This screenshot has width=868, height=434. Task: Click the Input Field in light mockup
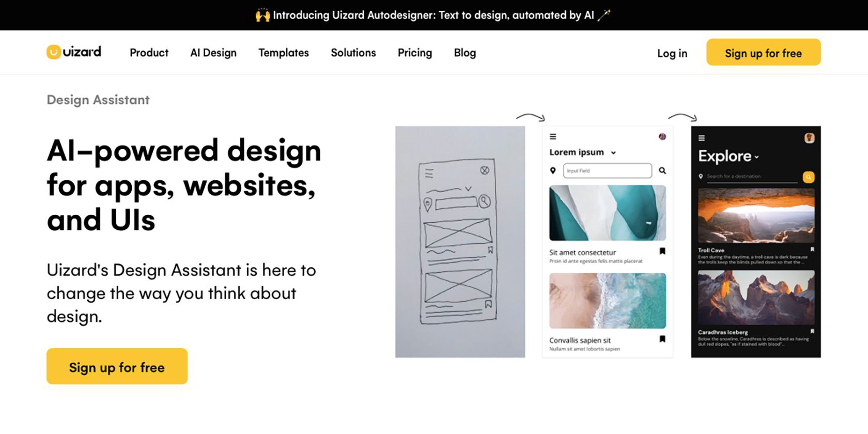point(608,171)
